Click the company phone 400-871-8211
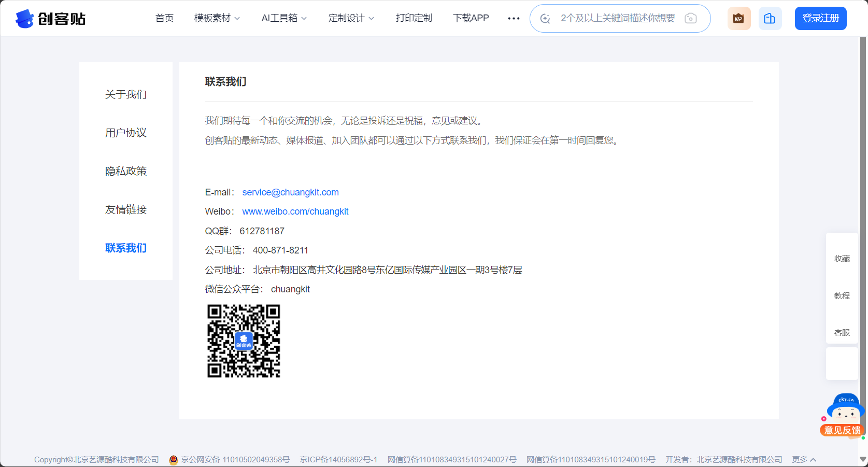This screenshot has height=467, width=868. coord(280,250)
